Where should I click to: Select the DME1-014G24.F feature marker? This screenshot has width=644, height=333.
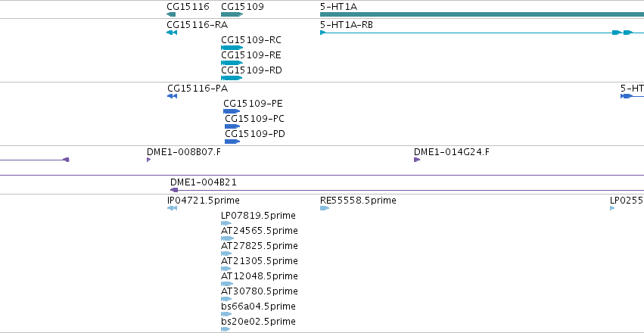click(x=417, y=160)
